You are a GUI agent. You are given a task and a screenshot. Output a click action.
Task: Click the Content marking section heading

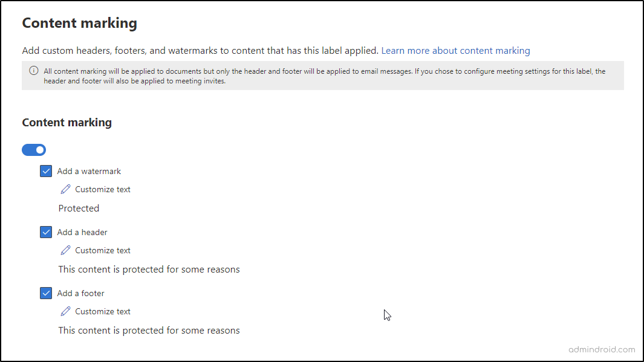coord(67,122)
